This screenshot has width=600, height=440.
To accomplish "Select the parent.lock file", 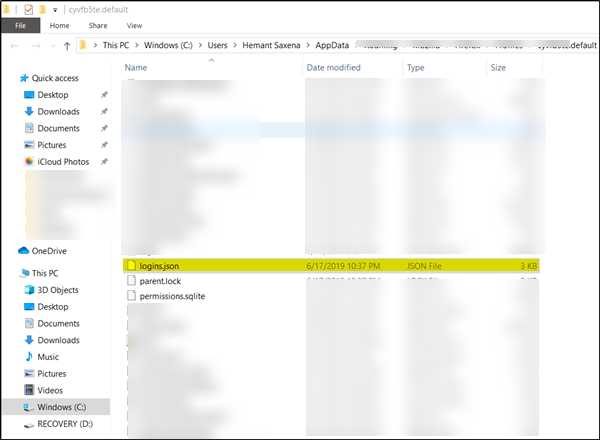I will pyautogui.click(x=160, y=281).
